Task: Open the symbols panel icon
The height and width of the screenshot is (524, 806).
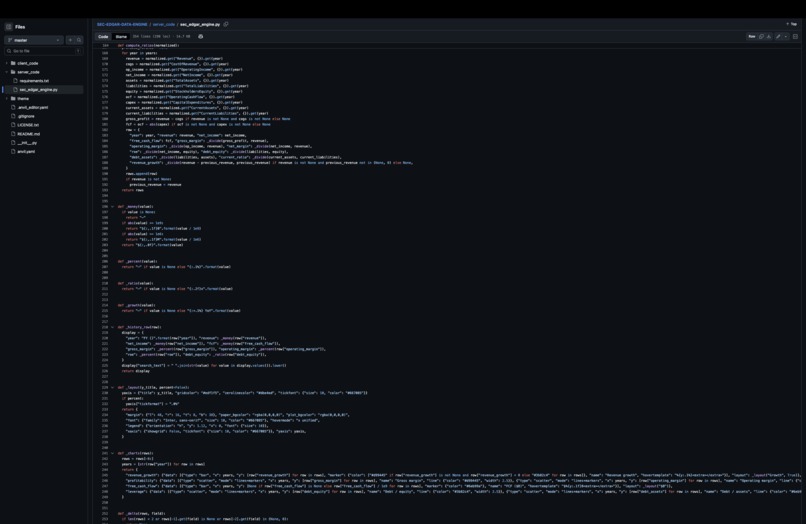Action: point(795,37)
